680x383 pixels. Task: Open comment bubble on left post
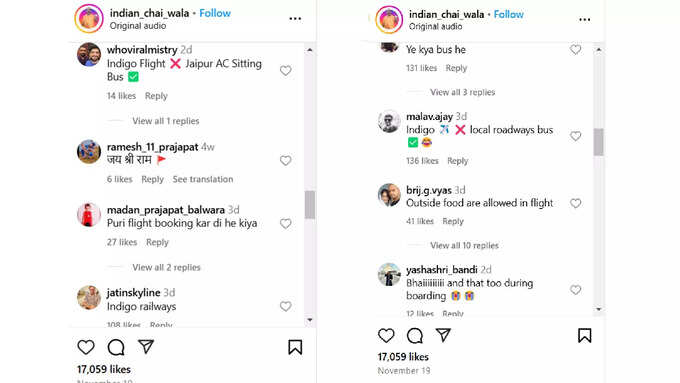coord(116,347)
